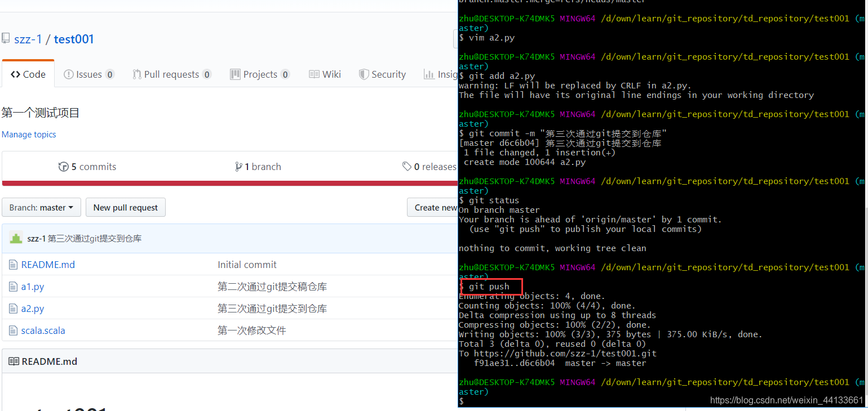This screenshot has height=411, width=868.
Task: Click the Security shield icon
Action: coord(364,74)
